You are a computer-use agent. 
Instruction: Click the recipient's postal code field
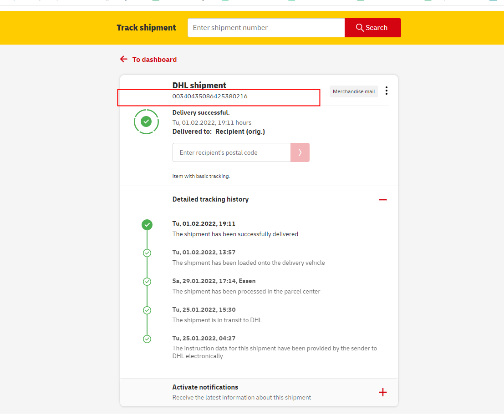[x=231, y=152]
